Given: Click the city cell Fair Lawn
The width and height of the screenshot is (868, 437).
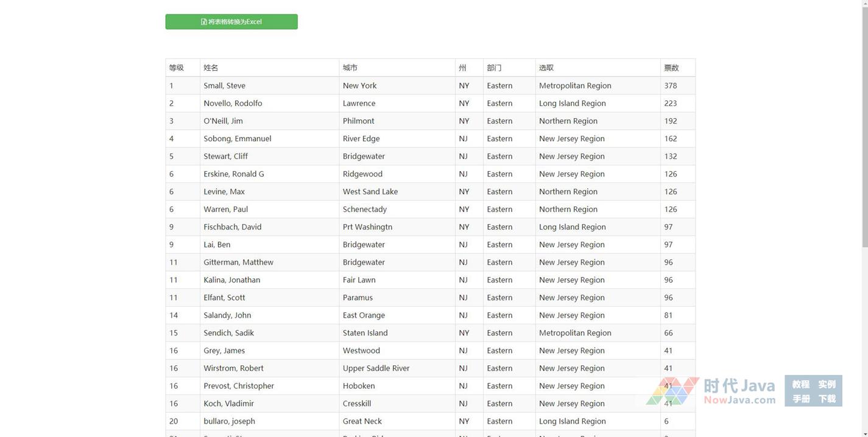Looking at the screenshot, I should 397,280.
